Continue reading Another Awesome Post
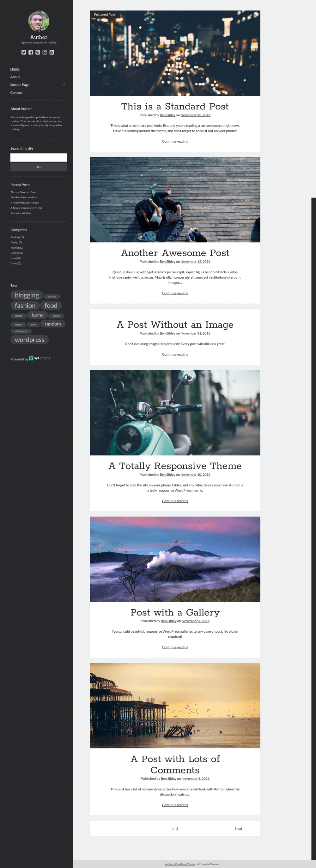The height and width of the screenshot is (868, 316). tap(175, 293)
